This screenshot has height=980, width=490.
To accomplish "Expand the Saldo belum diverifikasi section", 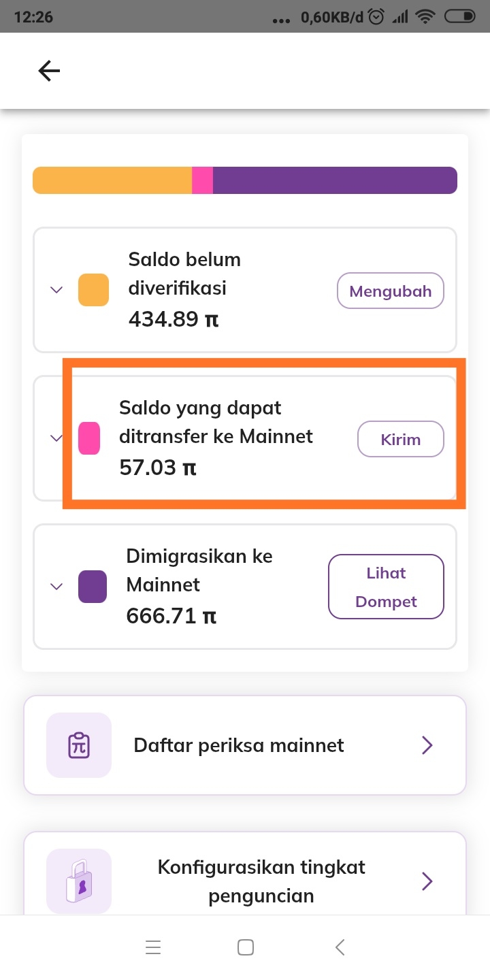I will click(x=57, y=290).
